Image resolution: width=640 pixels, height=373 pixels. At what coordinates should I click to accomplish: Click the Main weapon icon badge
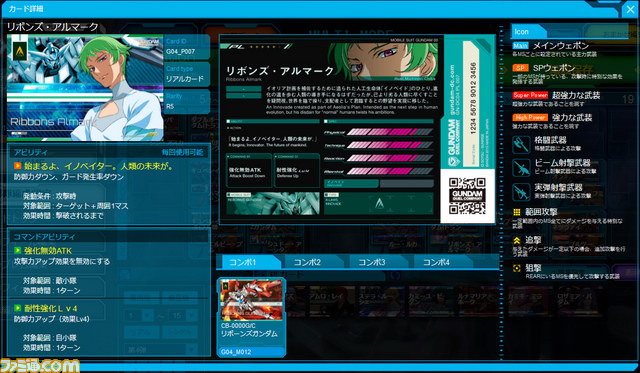(x=520, y=46)
